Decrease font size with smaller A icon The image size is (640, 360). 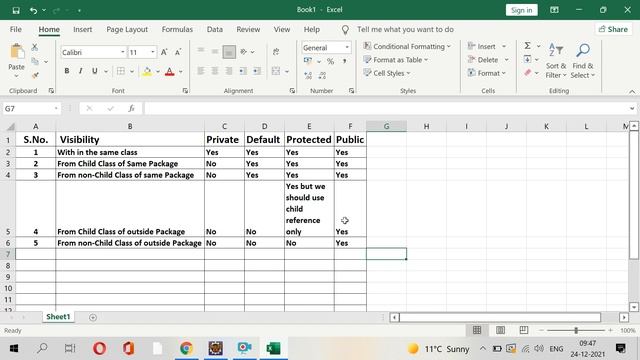(x=178, y=52)
